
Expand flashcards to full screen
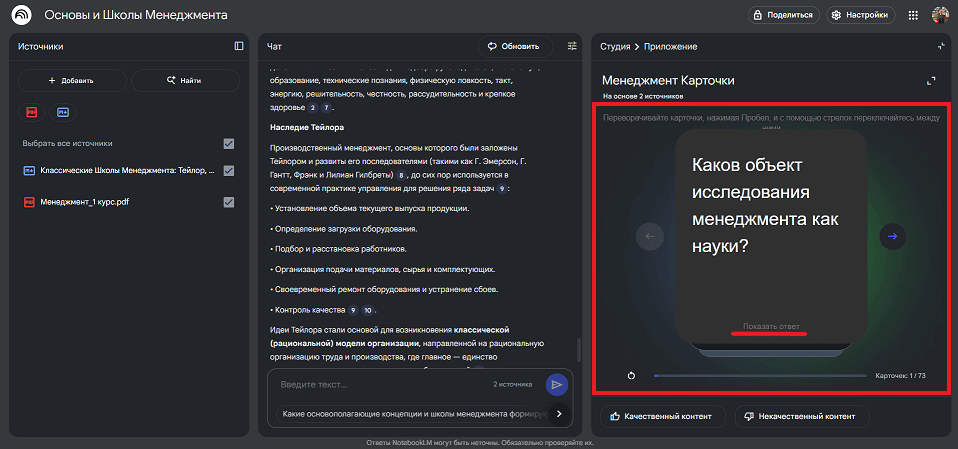click(931, 81)
